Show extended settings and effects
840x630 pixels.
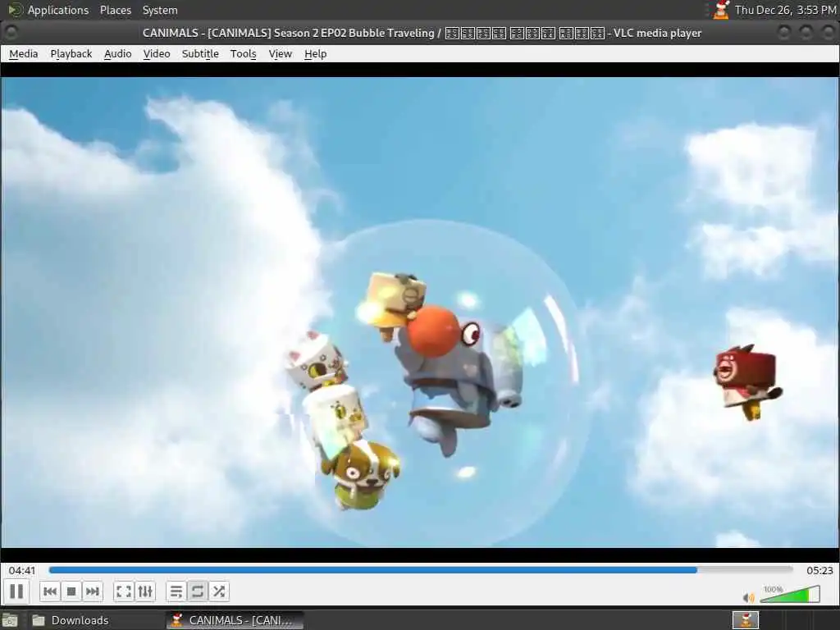145,591
